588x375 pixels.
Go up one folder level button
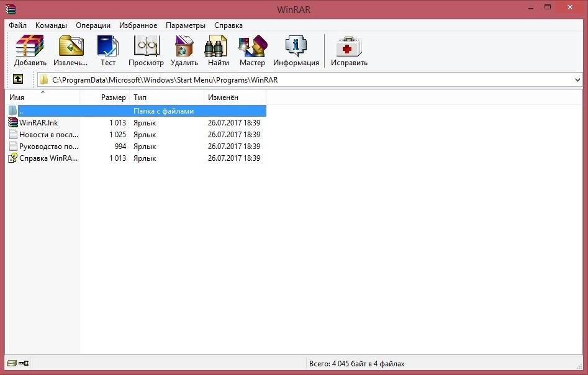[x=18, y=79]
